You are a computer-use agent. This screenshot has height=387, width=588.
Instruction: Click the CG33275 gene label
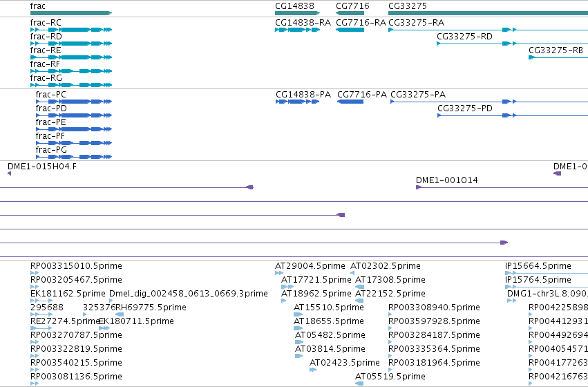(x=407, y=6)
